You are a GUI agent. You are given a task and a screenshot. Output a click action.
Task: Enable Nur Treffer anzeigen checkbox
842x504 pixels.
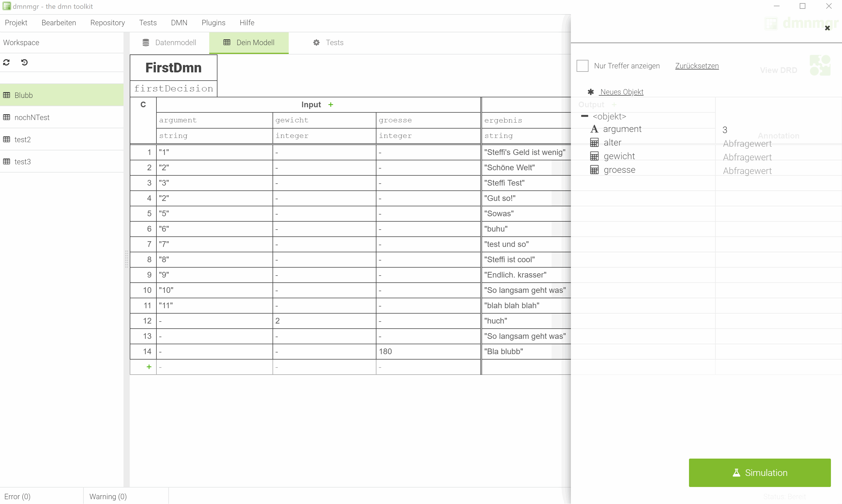(x=582, y=66)
